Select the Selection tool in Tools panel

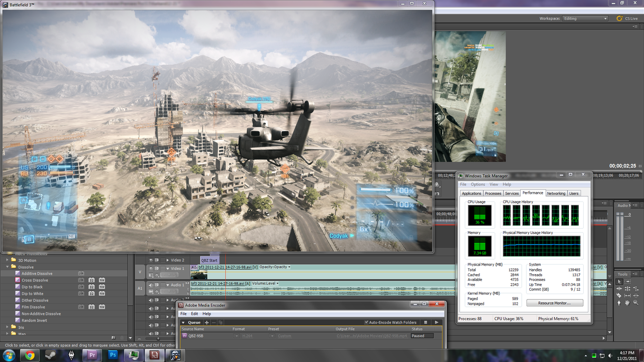pyautogui.click(x=619, y=282)
